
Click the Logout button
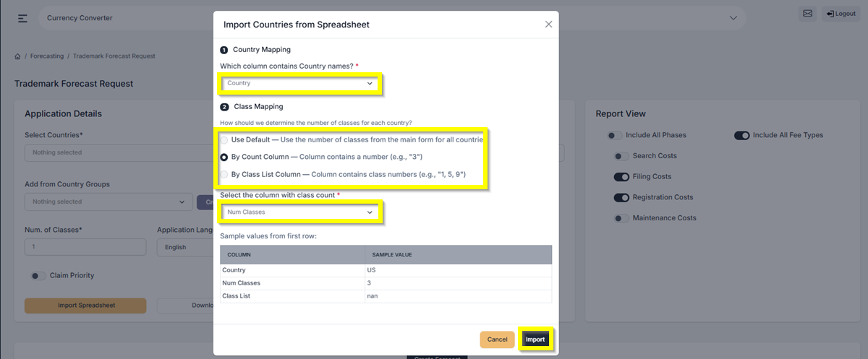(x=841, y=14)
